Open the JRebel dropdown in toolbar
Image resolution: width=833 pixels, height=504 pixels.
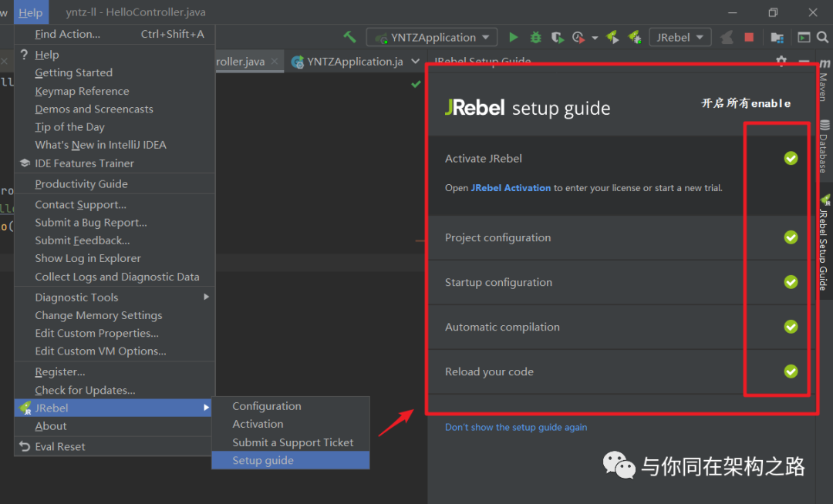(x=680, y=37)
